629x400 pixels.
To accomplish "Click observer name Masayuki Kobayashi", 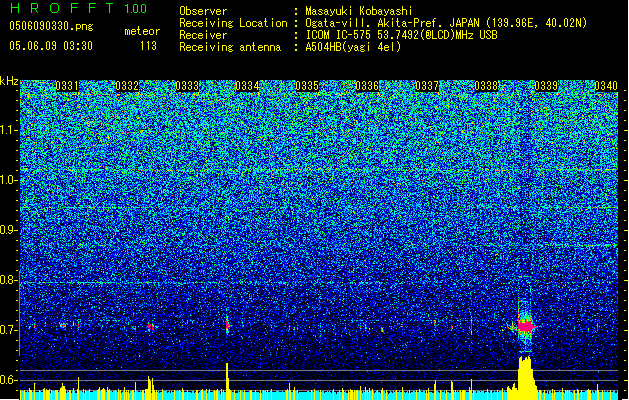I will 359,11.
